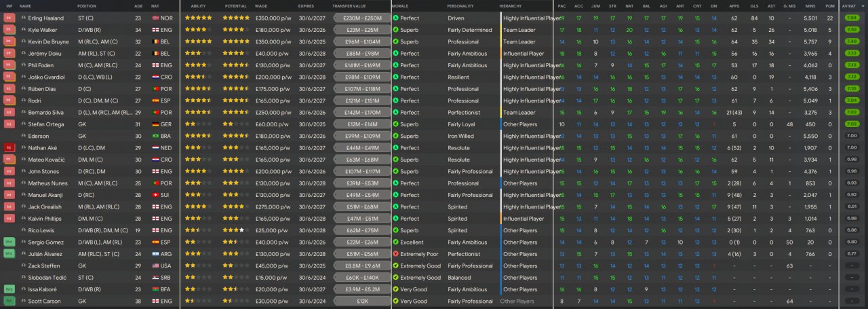
Task: Click Scott Carson's green status icon
Action: click(x=9, y=301)
